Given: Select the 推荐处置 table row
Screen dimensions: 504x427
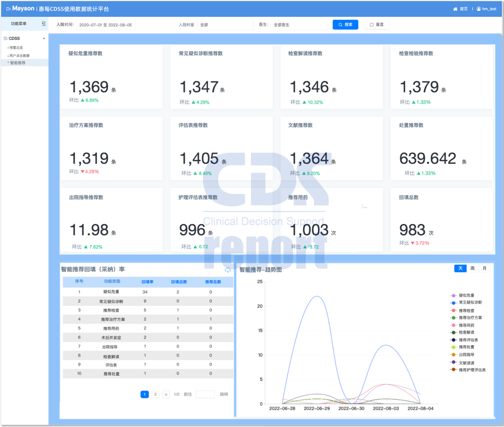Looking at the screenshot, I should [148, 374].
